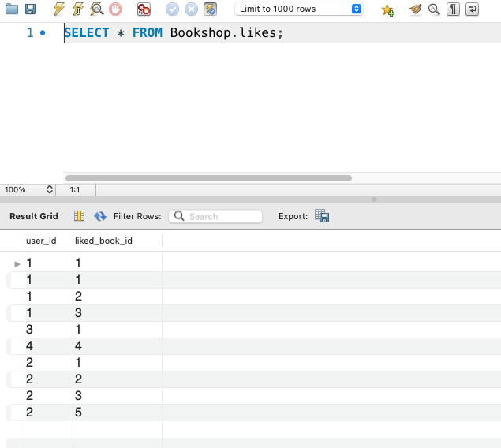Screen dimensions: 501x448
Task: Click Bookshop.likes in the query
Action: tap(223, 32)
